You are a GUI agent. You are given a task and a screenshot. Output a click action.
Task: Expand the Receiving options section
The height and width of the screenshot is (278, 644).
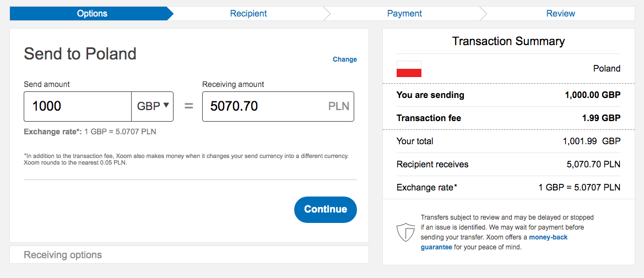pos(63,255)
